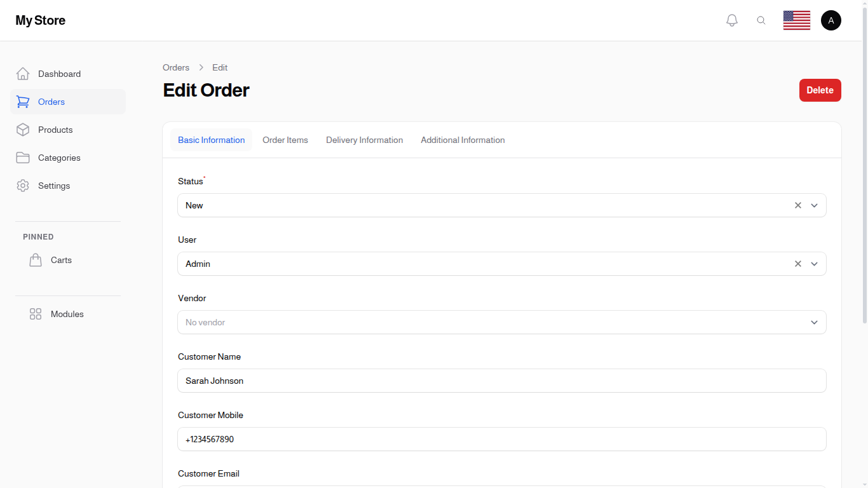Image resolution: width=868 pixels, height=488 pixels.
Task: Switch to the Order Items tab
Action: (x=285, y=140)
